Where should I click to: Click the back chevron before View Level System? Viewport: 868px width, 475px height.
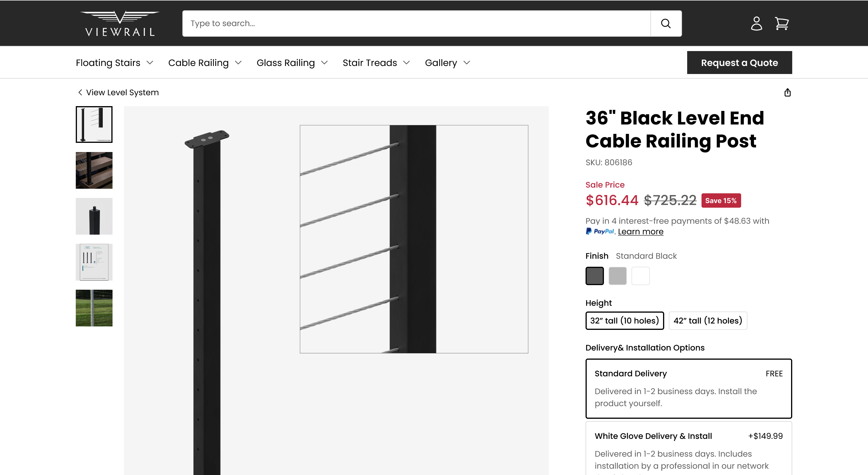pyautogui.click(x=80, y=92)
